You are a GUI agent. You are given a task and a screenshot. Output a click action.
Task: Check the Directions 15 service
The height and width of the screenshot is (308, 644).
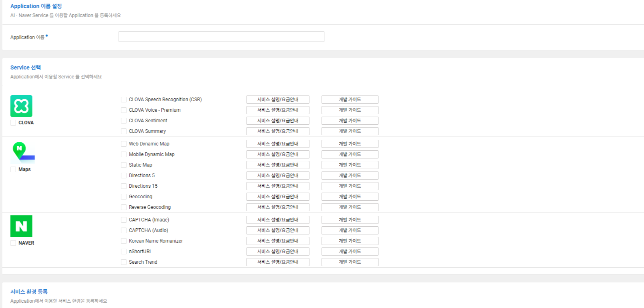(x=124, y=186)
